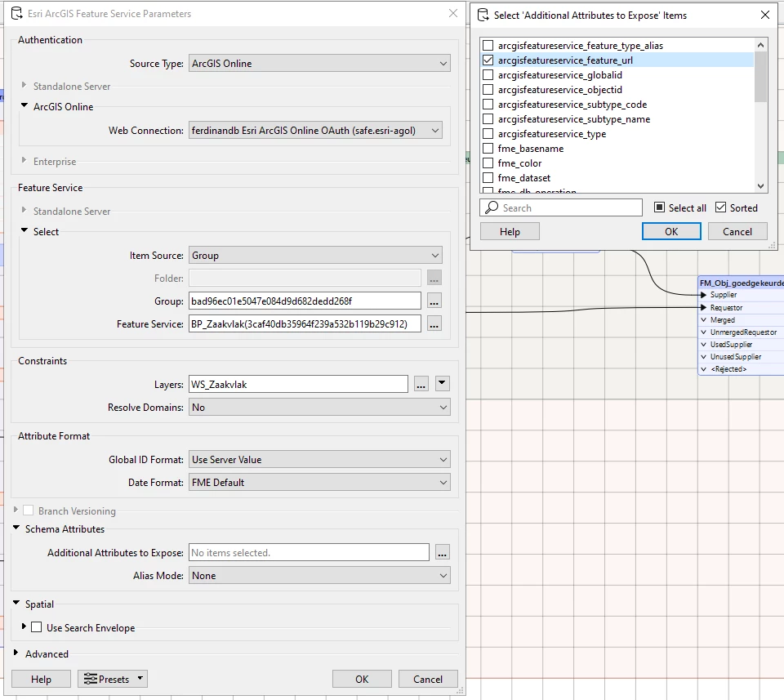Image resolution: width=784 pixels, height=700 pixels.
Task: Click the search magnifier icon
Action: point(492,207)
